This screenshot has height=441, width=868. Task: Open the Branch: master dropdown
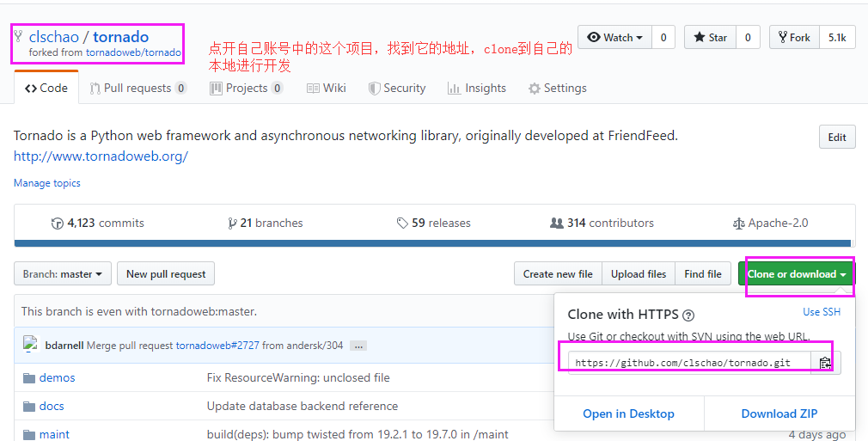click(x=63, y=273)
